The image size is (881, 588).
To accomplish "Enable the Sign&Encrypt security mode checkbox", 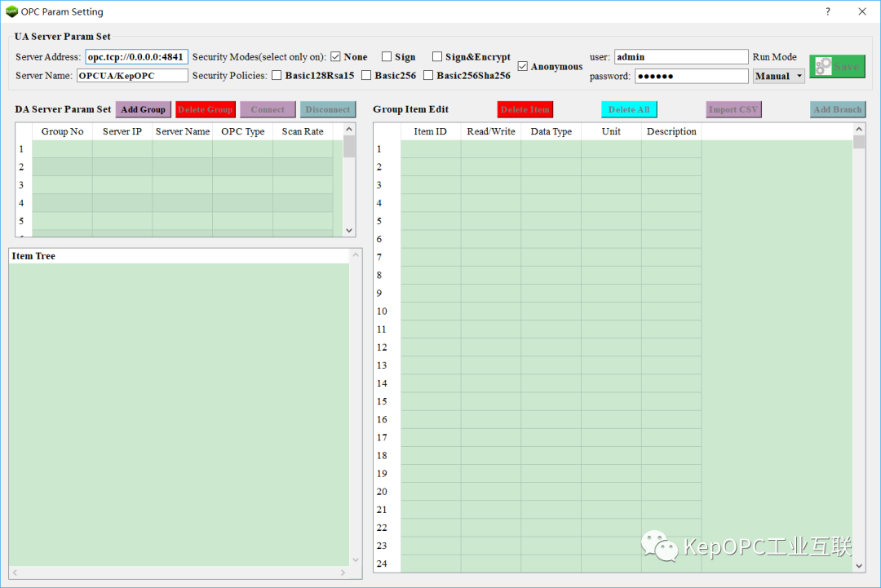I will click(x=437, y=57).
